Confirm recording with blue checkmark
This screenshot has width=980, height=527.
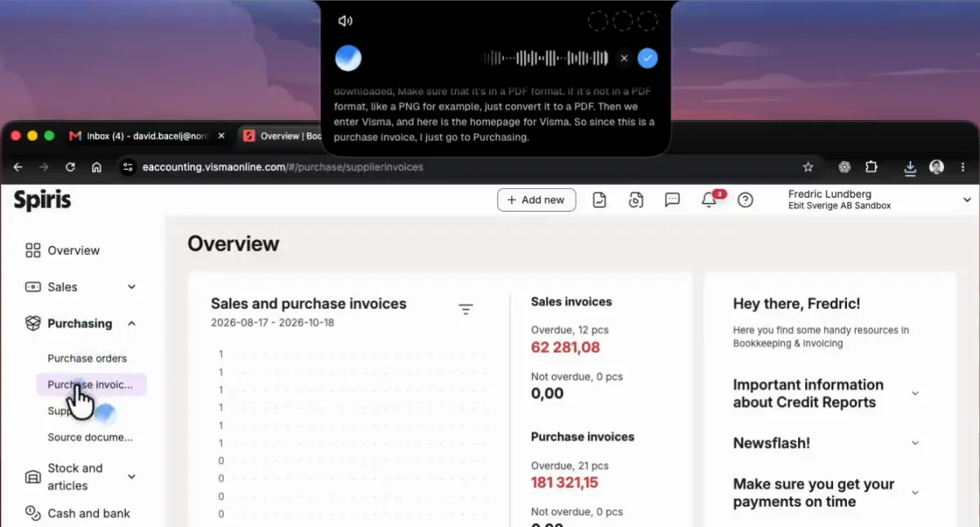click(x=648, y=58)
